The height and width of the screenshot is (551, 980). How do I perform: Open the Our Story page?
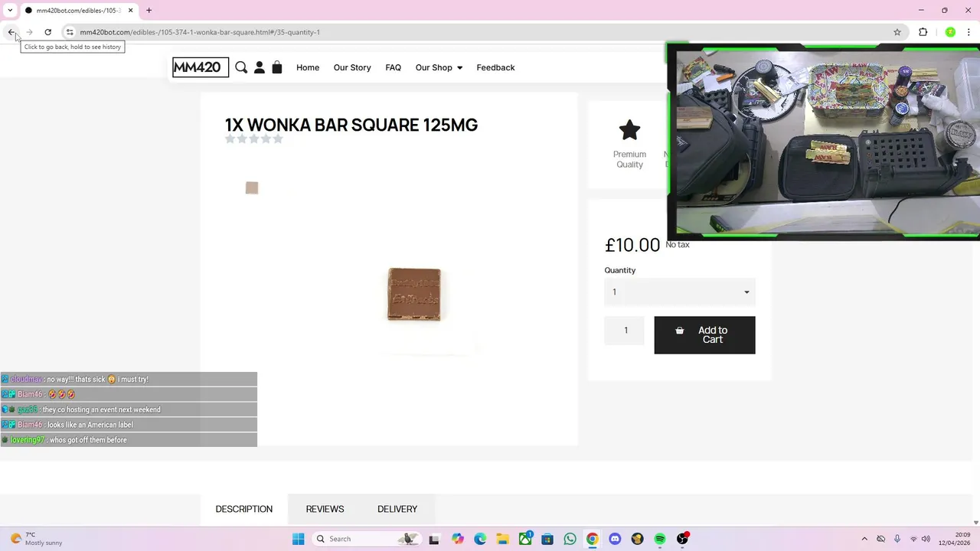352,67
